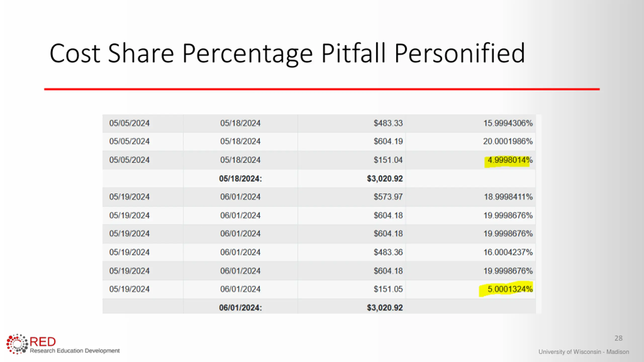The image size is (644, 362).
Task: Select the $573.97 amount cell
Action: 388,197
